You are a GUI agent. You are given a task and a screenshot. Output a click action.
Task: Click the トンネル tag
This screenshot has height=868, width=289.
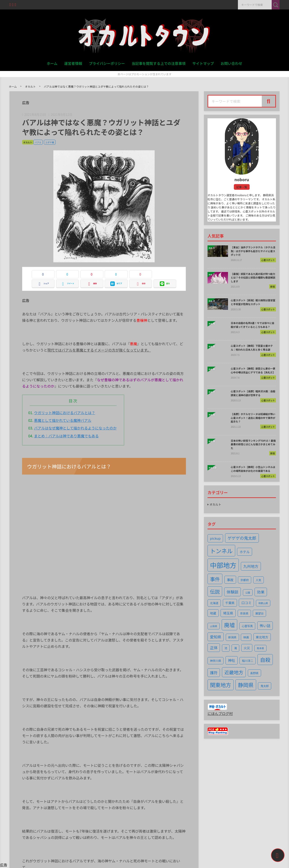tap(221, 551)
